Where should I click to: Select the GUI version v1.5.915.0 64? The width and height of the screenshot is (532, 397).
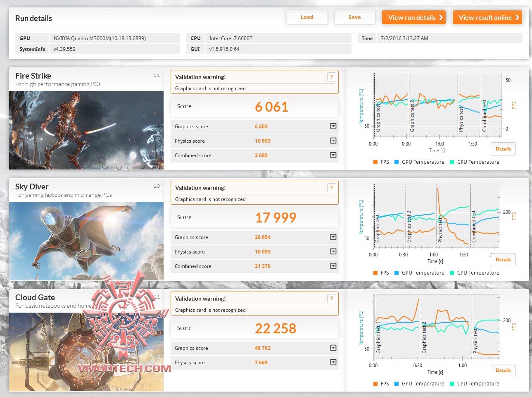[x=224, y=49]
